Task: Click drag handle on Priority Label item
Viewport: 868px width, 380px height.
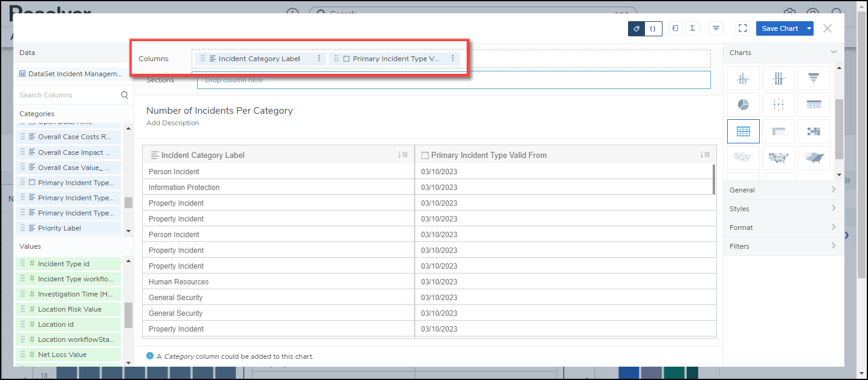Action: click(x=23, y=228)
